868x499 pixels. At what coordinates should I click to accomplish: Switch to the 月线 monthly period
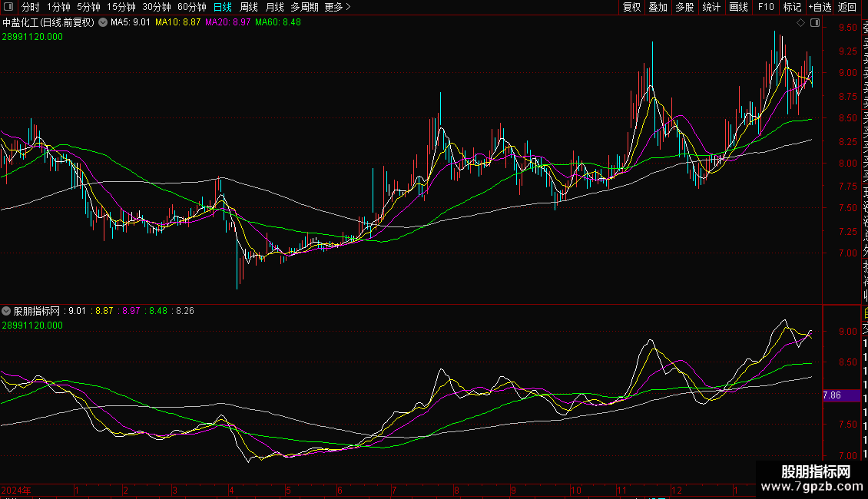tap(274, 7)
